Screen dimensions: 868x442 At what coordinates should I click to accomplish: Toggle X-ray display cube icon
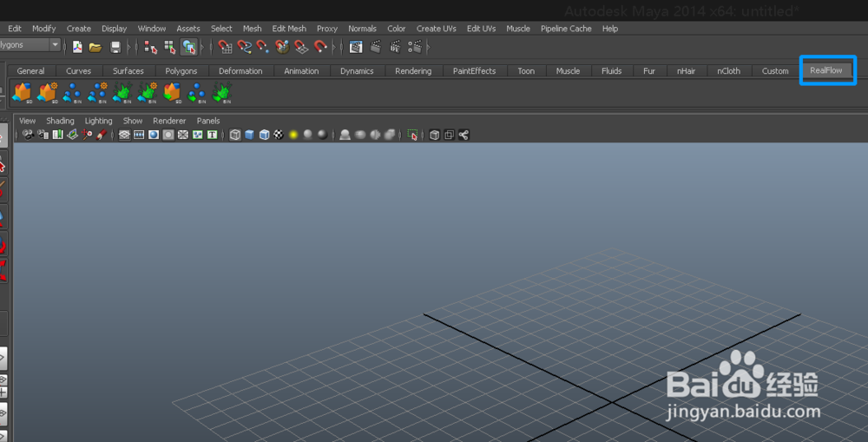point(435,135)
